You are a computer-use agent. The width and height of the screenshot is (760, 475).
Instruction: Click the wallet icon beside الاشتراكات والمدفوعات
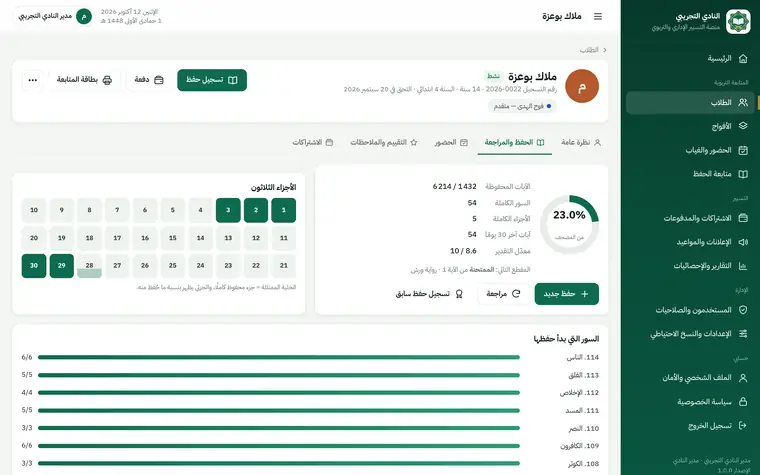(743, 218)
